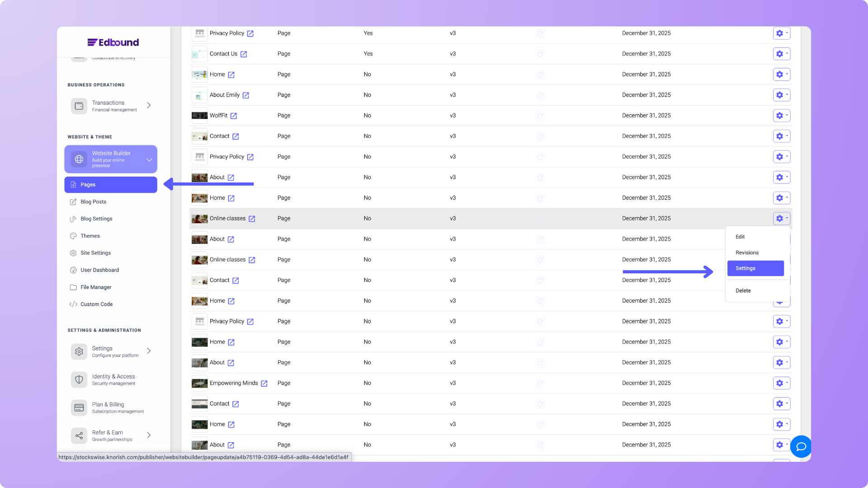Open gear dropdown for Empowering Minds row
Image resolution: width=868 pixels, height=488 pixels.
782,383
